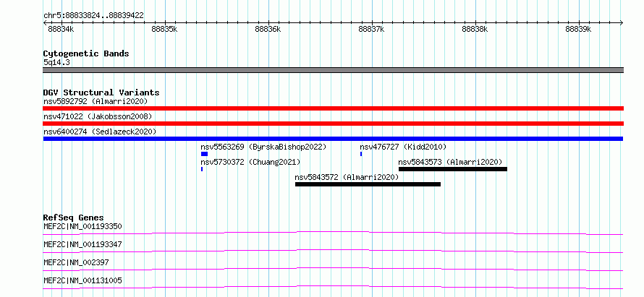The height and width of the screenshot is (297, 644).
Task: Click the magenta line for MEF2C|NM_002397
Action: pyautogui.click(x=333, y=269)
